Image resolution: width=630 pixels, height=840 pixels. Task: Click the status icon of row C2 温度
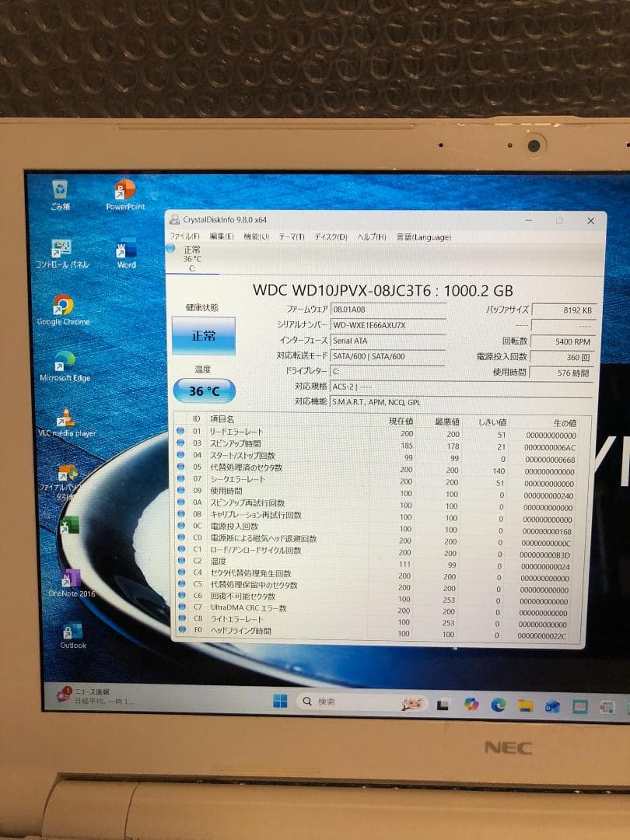pos(181,561)
